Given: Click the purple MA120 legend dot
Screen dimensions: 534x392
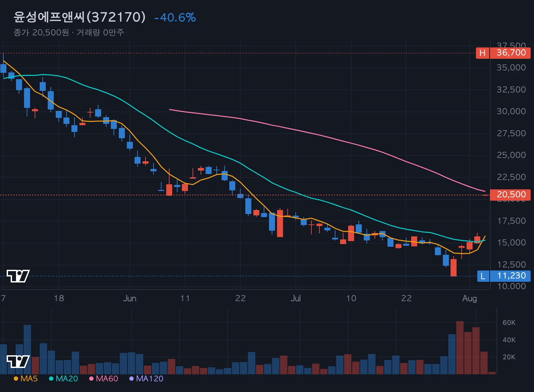Looking at the screenshot, I should pyautogui.click(x=131, y=379).
